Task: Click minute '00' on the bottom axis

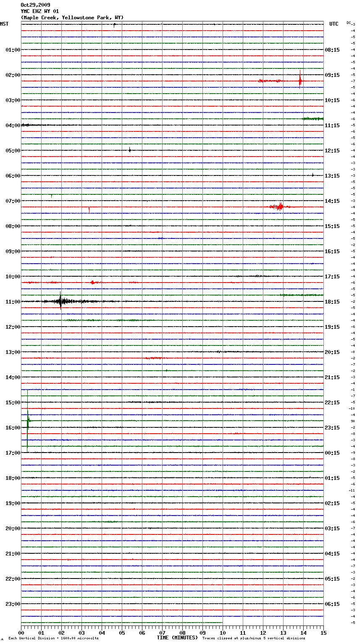Action: point(21,632)
